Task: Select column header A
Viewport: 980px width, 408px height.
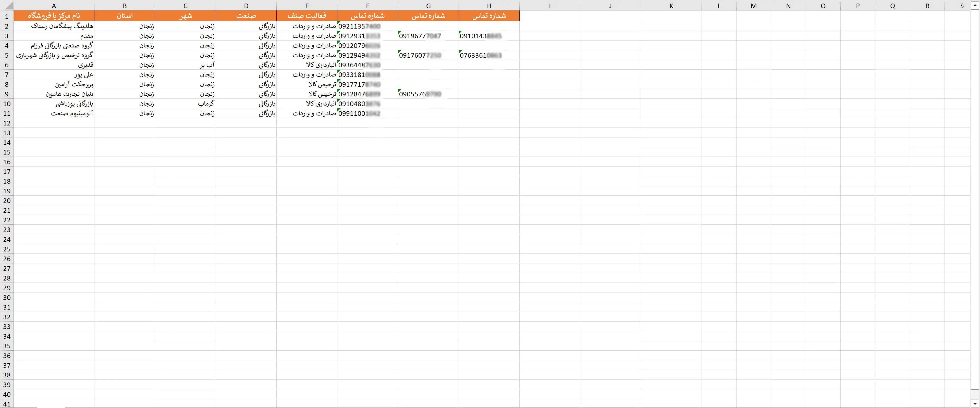Action: (54, 6)
